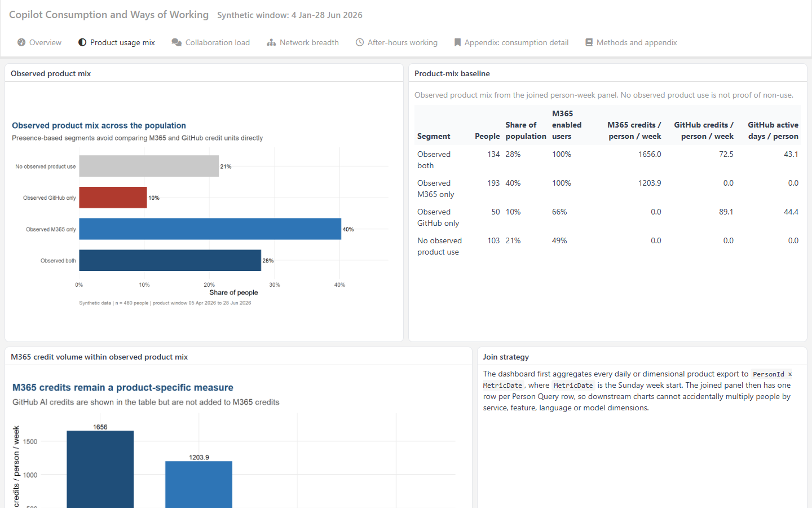Click the Network breadth sitemap icon

[271, 42]
